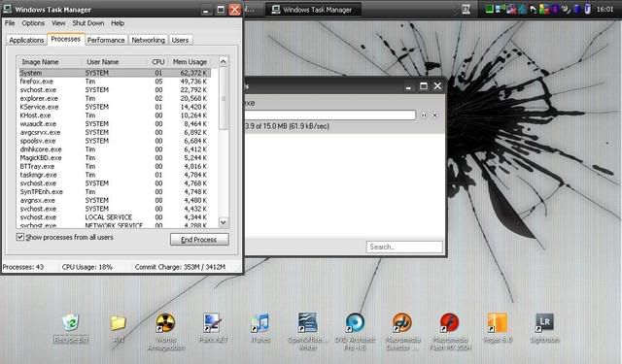Sort by CPU column header
The height and width of the screenshot is (364, 622).
157,62
